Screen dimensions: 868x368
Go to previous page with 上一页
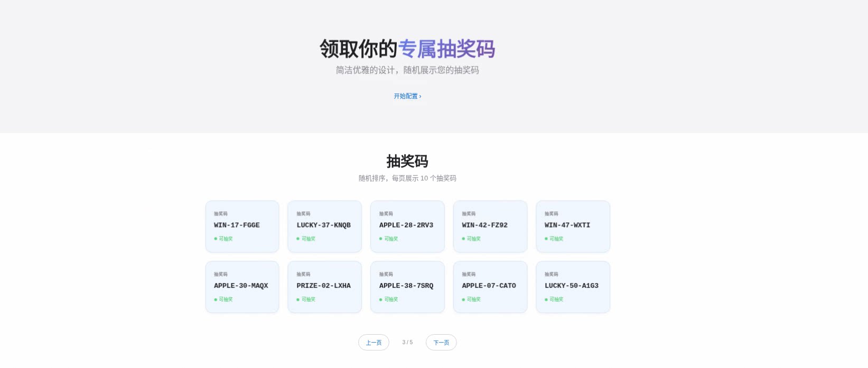click(374, 343)
